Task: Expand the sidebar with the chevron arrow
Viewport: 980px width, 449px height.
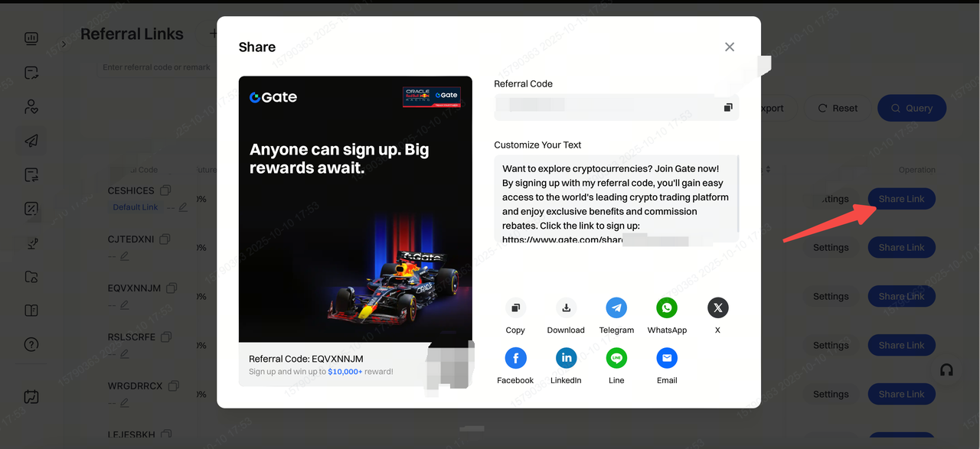Action: (x=64, y=44)
